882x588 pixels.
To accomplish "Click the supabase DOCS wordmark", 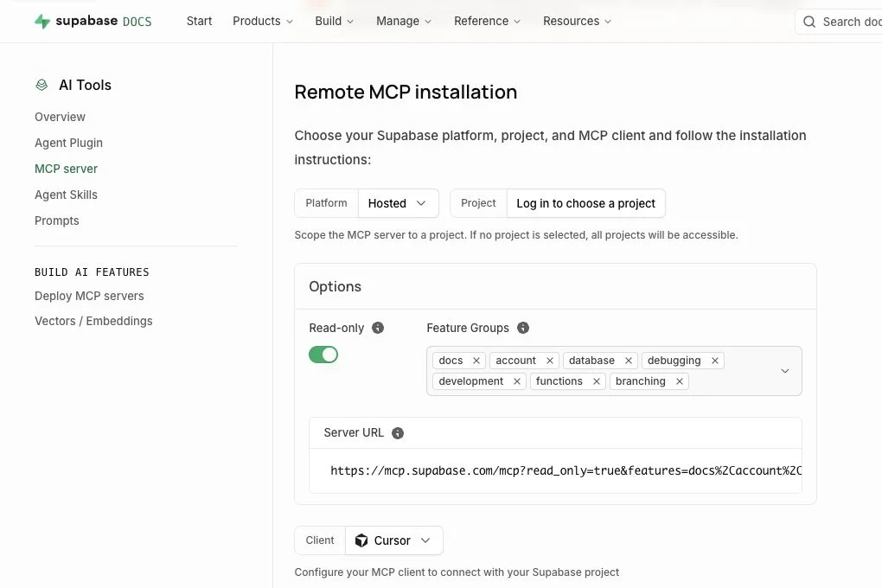I will tap(104, 22).
